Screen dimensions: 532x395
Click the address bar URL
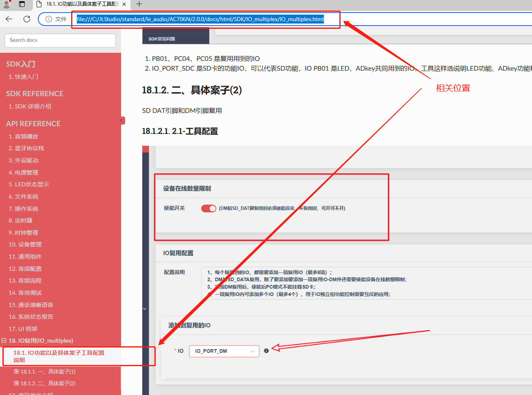[x=200, y=19]
